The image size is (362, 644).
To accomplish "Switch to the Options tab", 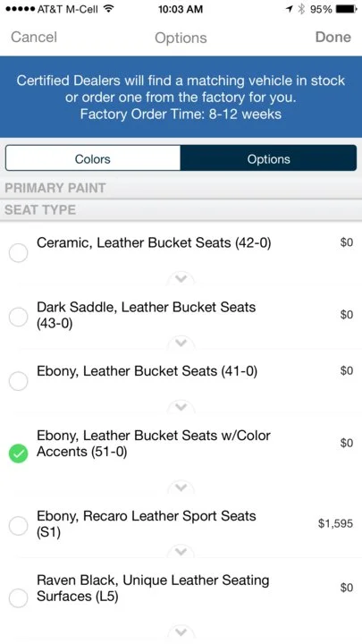I will (268, 158).
